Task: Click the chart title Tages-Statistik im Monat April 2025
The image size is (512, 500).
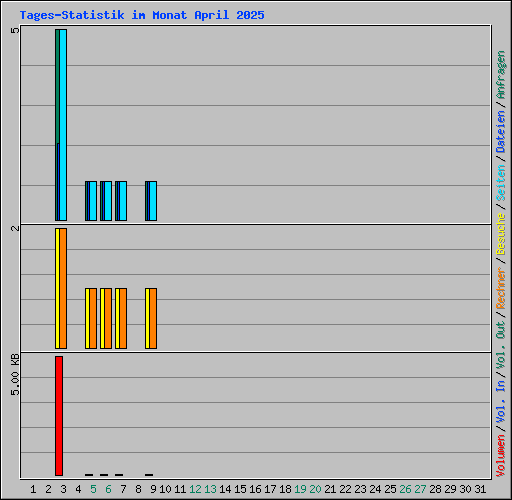Action: click(x=142, y=15)
